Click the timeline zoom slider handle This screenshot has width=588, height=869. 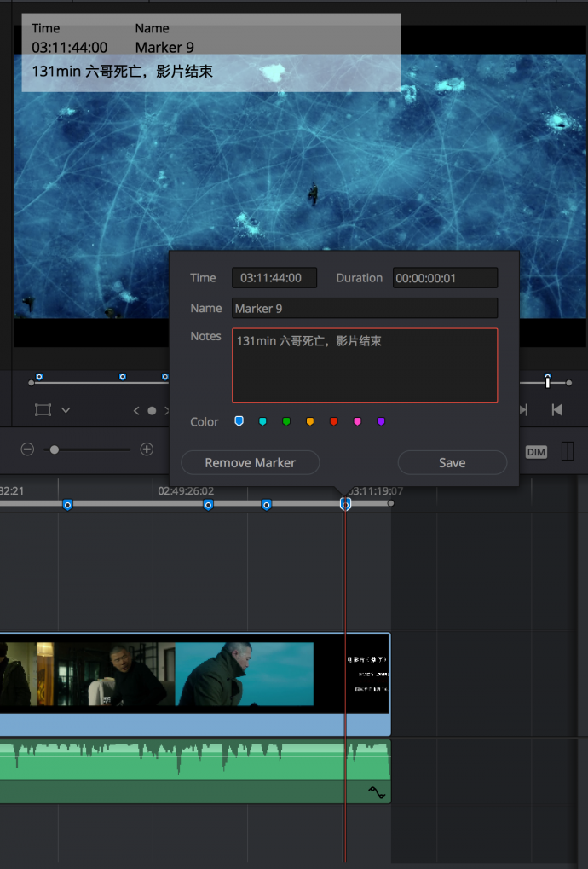55,449
